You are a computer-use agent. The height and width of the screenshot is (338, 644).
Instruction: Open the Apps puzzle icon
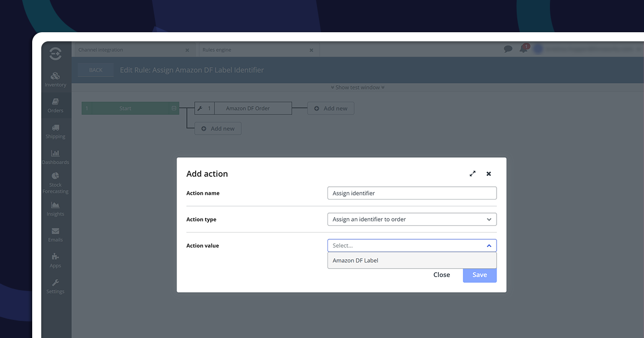(x=55, y=260)
